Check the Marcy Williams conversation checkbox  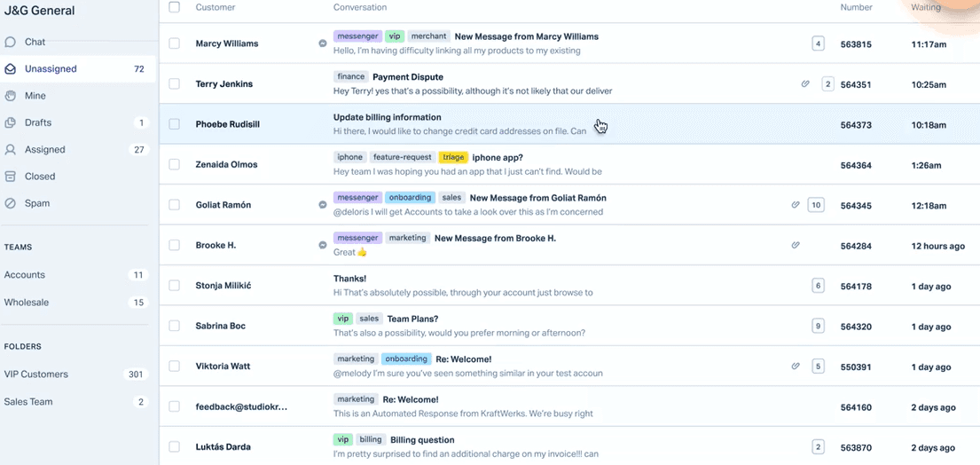point(175,43)
